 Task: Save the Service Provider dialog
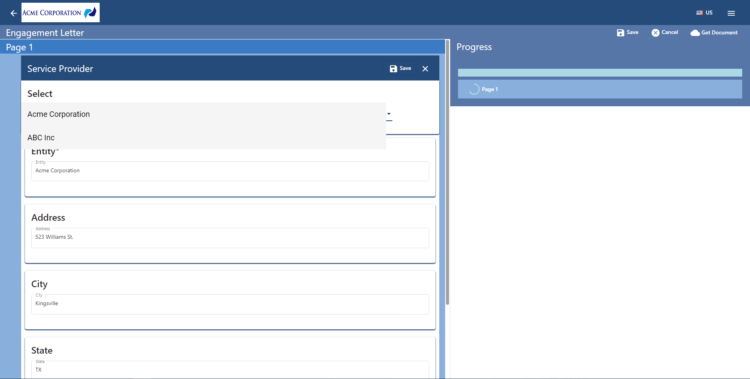pos(400,69)
